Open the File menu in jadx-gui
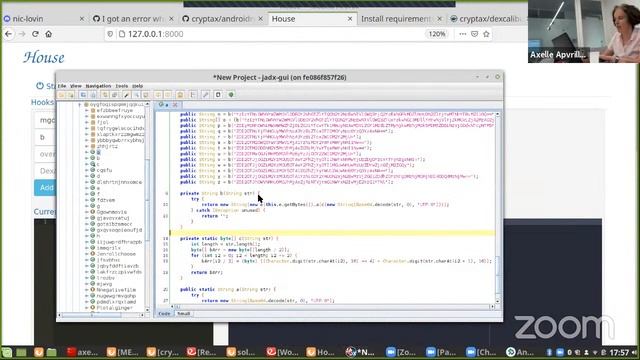Viewport: 640px width, 360px height. pyautogui.click(x=62, y=86)
